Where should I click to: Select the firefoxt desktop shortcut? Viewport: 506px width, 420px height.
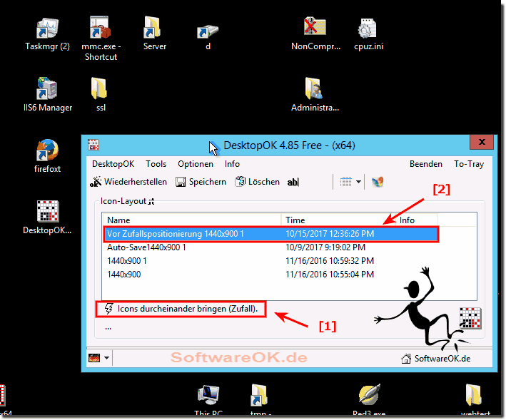(x=47, y=156)
